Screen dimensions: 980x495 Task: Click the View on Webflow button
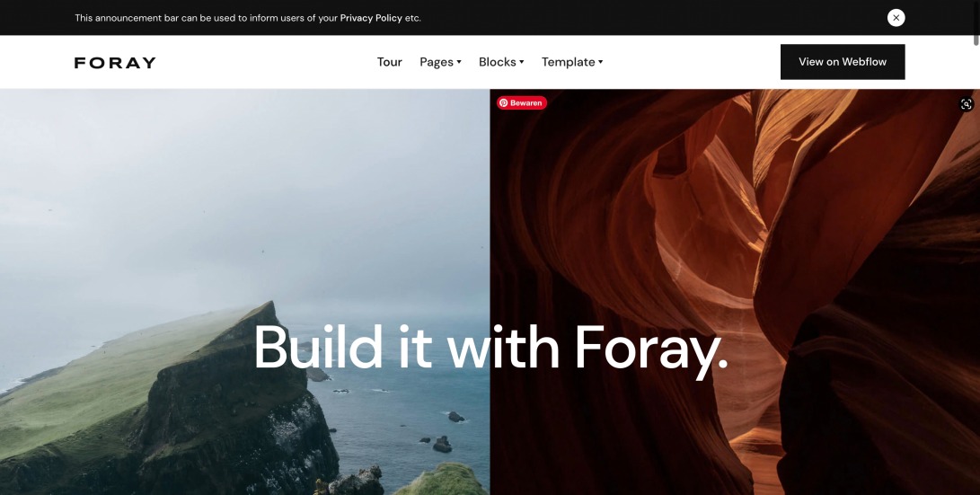(843, 62)
